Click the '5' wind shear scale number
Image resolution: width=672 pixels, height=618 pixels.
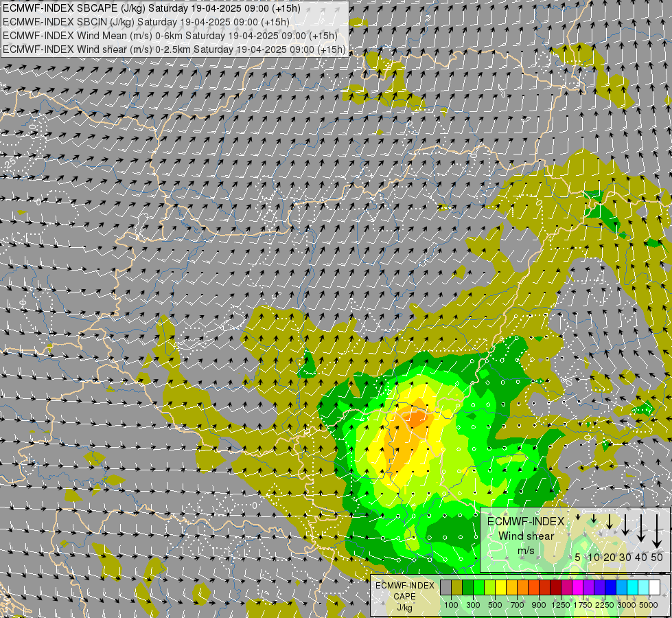578,558
